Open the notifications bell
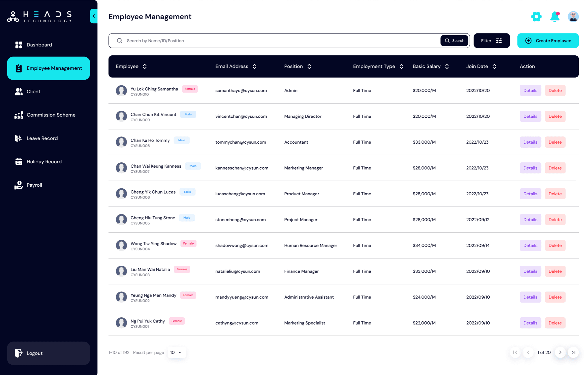The image size is (588, 375). [x=554, y=16]
